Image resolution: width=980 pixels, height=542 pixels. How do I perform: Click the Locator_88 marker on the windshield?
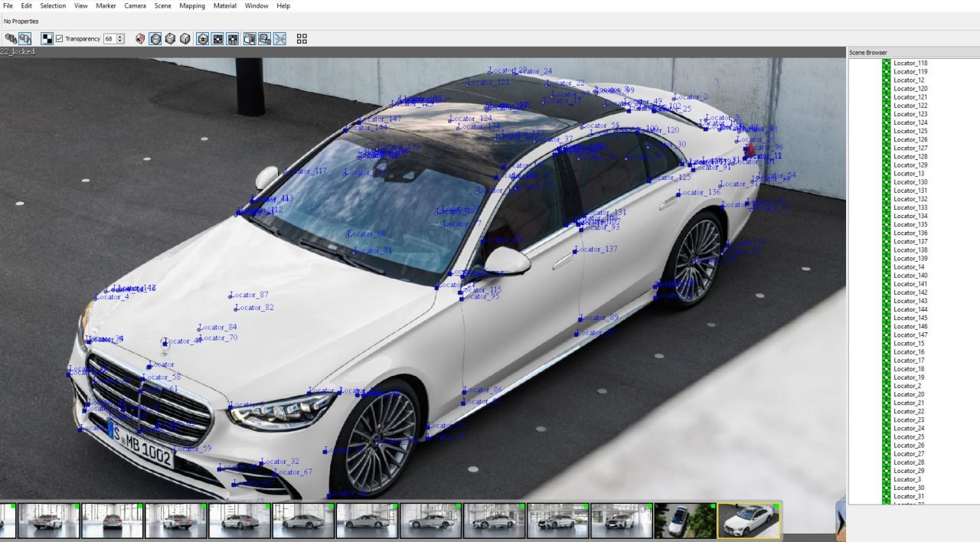366,234
